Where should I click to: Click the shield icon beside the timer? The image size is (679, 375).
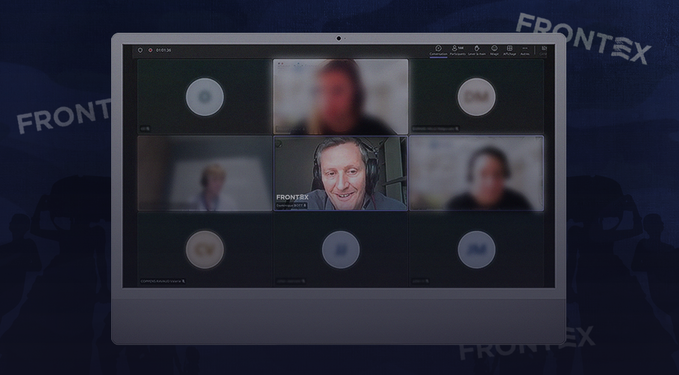(140, 50)
